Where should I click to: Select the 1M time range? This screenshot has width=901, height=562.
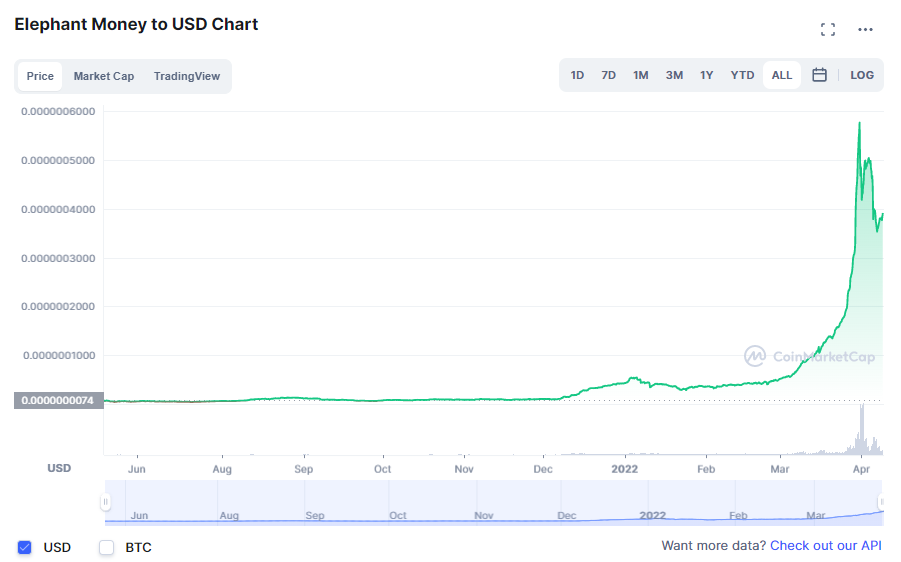point(641,75)
